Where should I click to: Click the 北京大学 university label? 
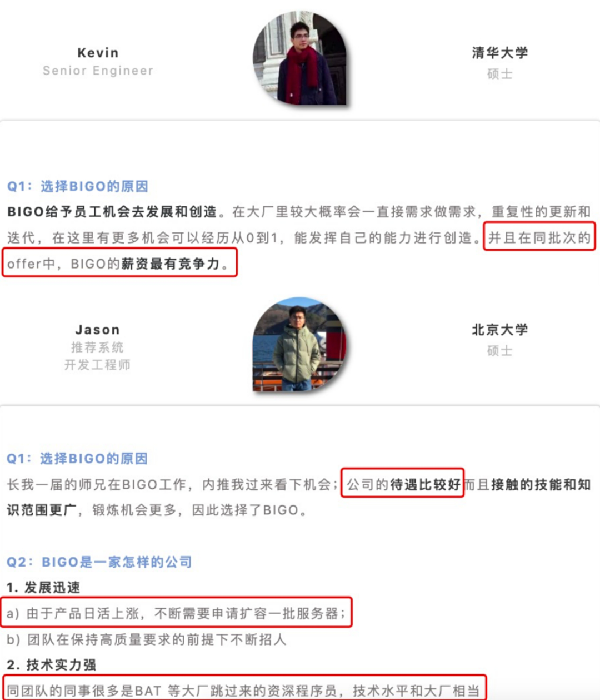[x=500, y=330]
